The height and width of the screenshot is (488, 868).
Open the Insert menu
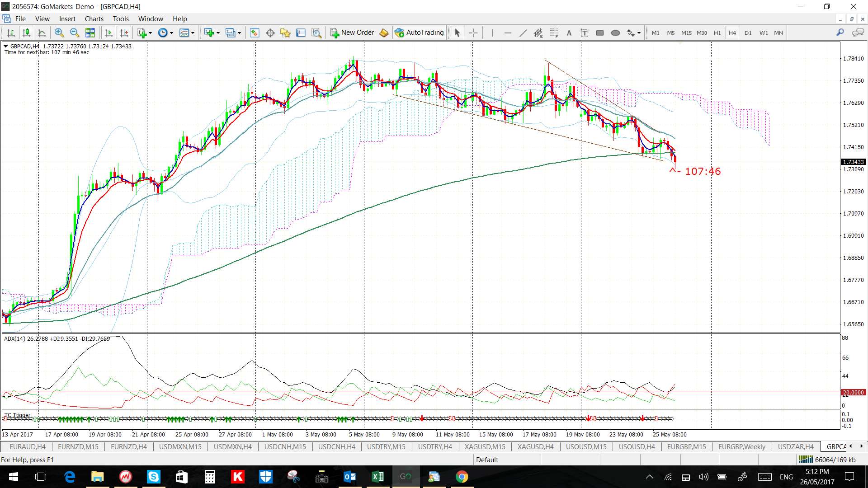(x=67, y=19)
